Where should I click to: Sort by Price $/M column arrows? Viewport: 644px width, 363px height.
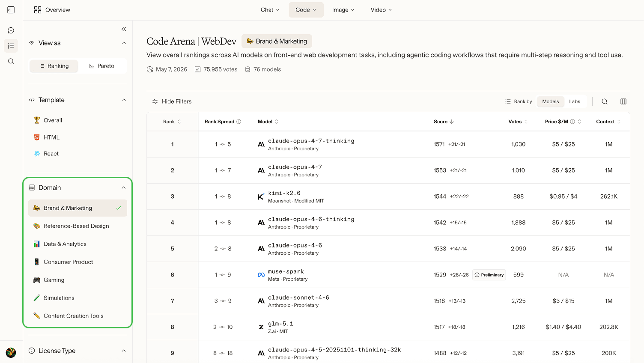579,122
